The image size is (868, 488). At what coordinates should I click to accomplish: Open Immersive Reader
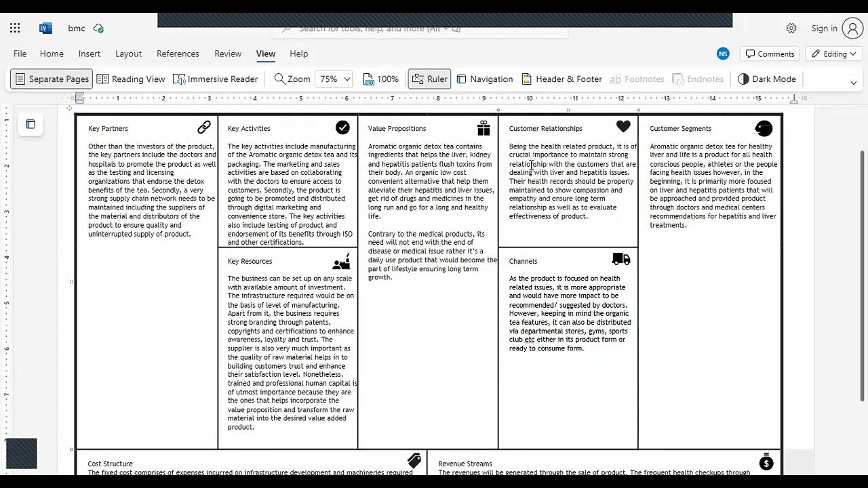click(216, 79)
